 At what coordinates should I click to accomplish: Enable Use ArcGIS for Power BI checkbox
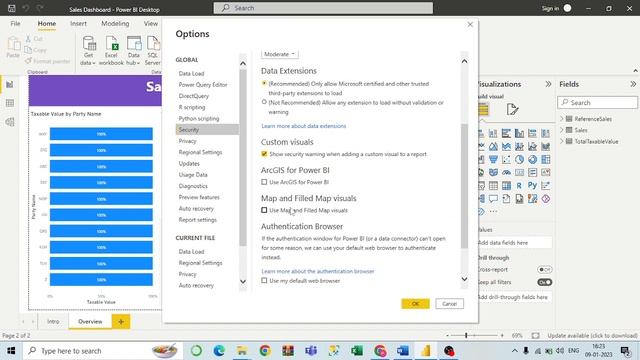click(x=264, y=182)
